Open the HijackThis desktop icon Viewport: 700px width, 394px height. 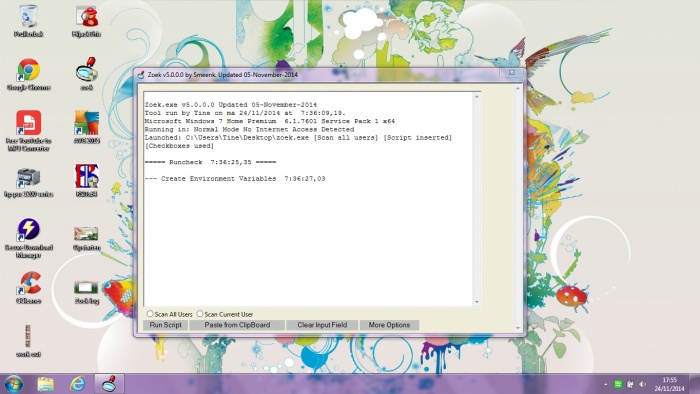pyautogui.click(x=86, y=20)
